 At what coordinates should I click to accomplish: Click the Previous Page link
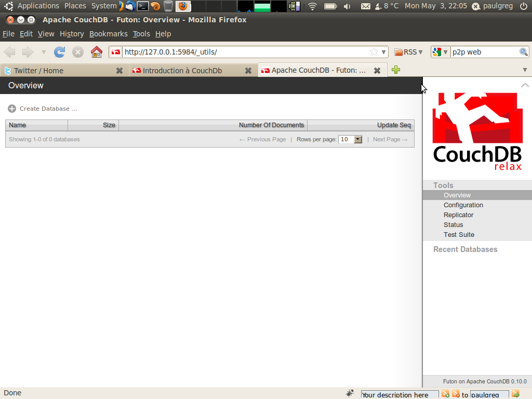(262, 139)
